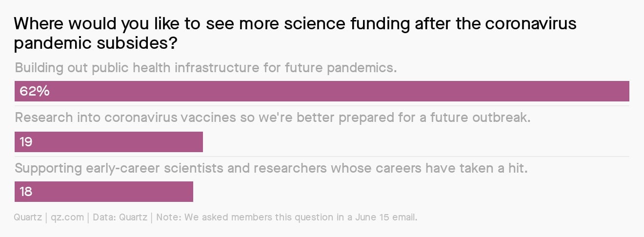Screen dimensions: 644x237
Task: Click the bar labeled 19
Action: (x=108, y=141)
